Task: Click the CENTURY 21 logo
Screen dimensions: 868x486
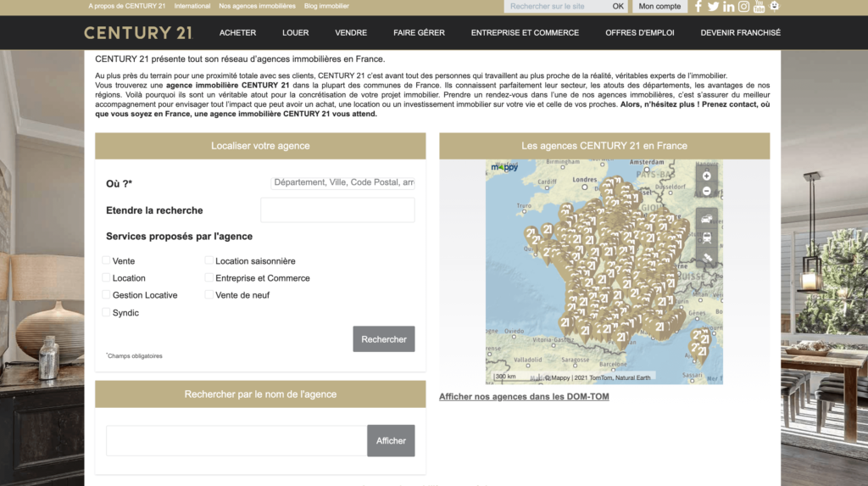Action: tap(138, 33)
